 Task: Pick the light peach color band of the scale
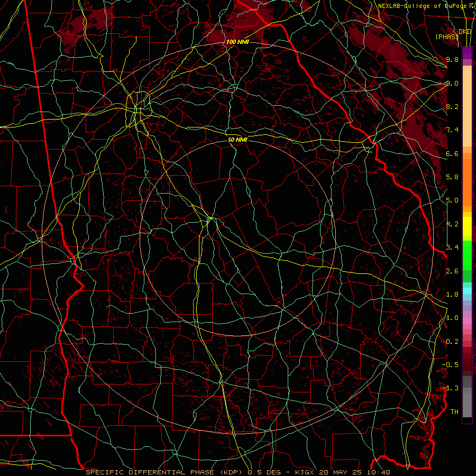[467, 109]
